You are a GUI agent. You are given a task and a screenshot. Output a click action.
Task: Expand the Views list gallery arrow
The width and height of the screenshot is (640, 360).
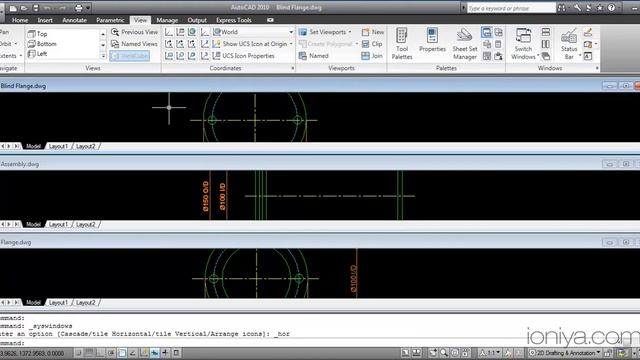[103, 56]
